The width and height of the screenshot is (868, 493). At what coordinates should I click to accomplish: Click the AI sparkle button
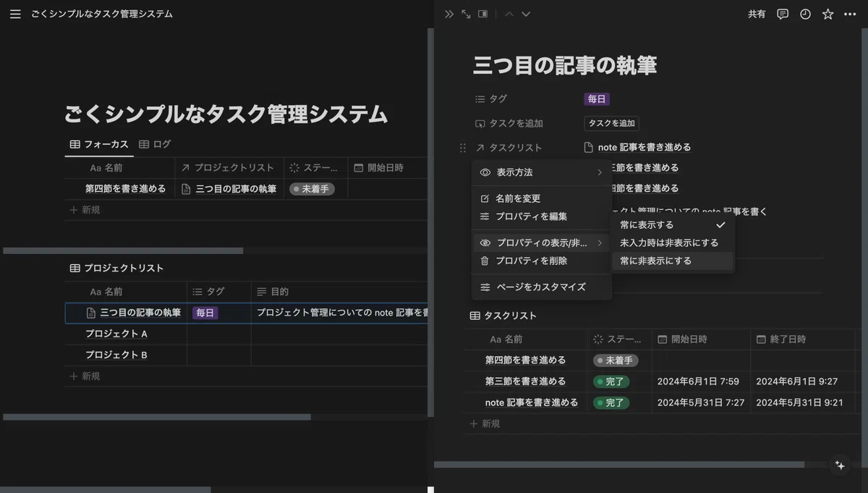pyautogui.click(x=840, y=465)
